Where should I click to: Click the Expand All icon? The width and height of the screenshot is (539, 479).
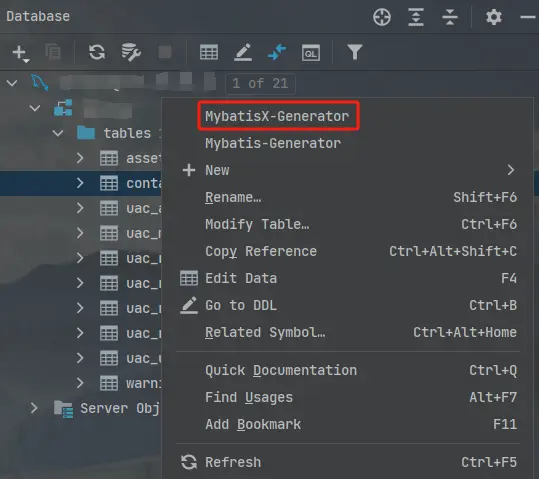416,17
